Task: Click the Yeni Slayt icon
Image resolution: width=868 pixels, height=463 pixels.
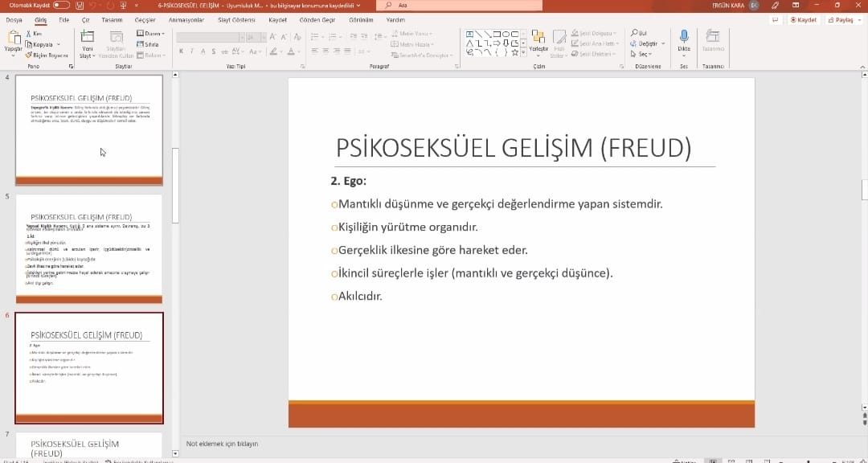Action: (88, 37)
